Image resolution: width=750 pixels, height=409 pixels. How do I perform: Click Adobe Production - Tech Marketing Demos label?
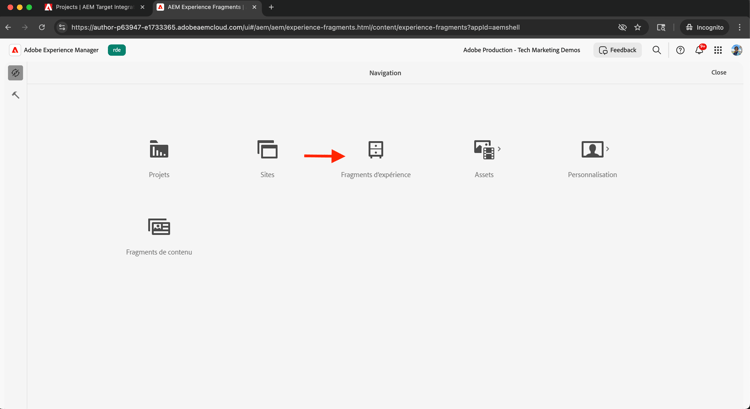(521, 50)
